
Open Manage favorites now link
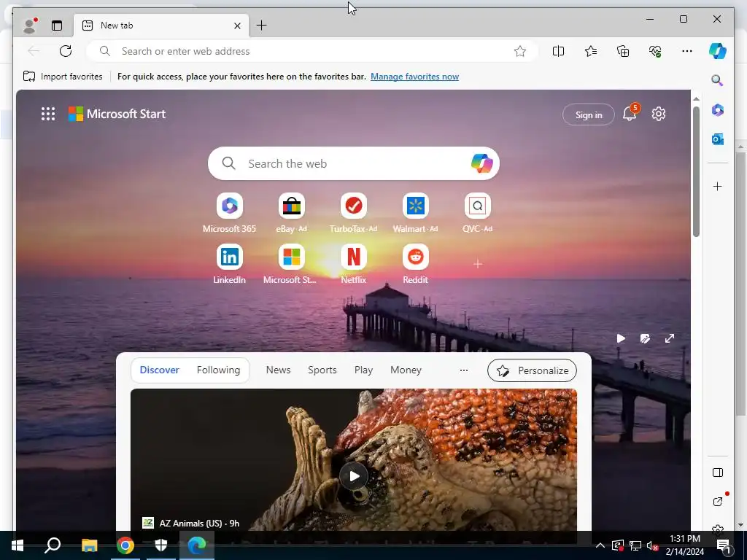click(414, 76)
